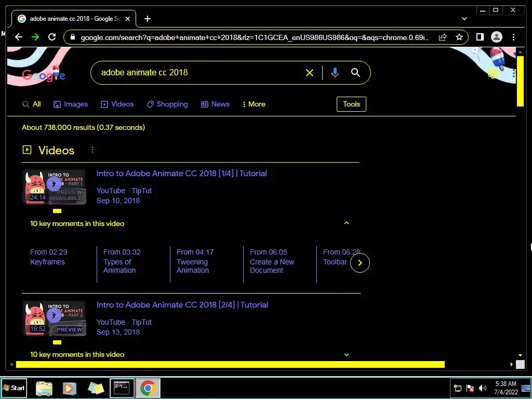Viewport: 532px width, 399px height.
Task: Switch to the News tab
Action: [215, 104]
